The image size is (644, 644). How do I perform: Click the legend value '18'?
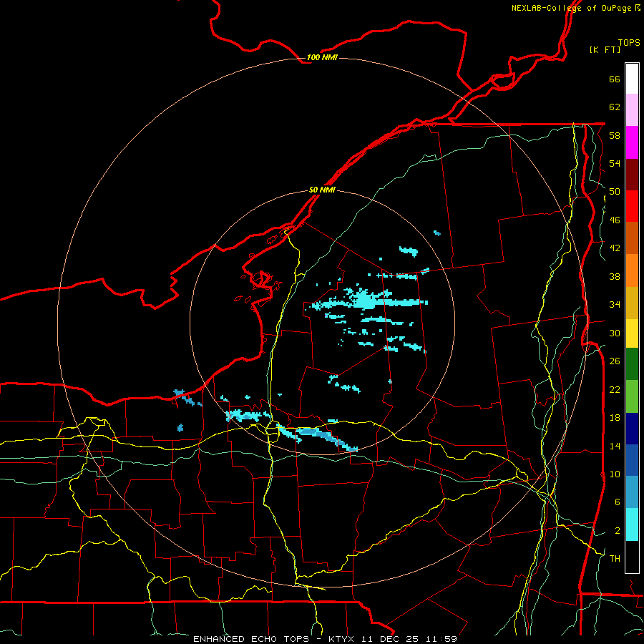615,418
